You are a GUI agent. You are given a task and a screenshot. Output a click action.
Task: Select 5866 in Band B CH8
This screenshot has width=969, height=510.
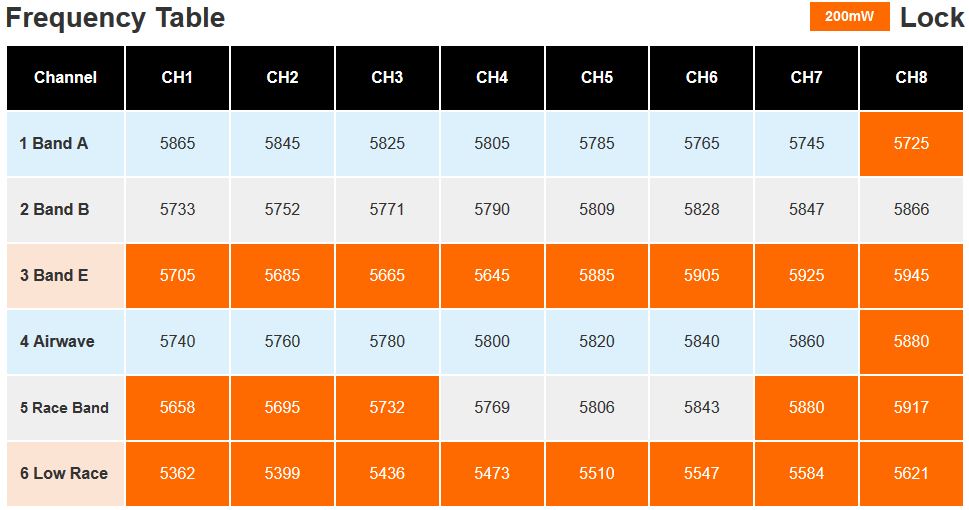[911, 210]
